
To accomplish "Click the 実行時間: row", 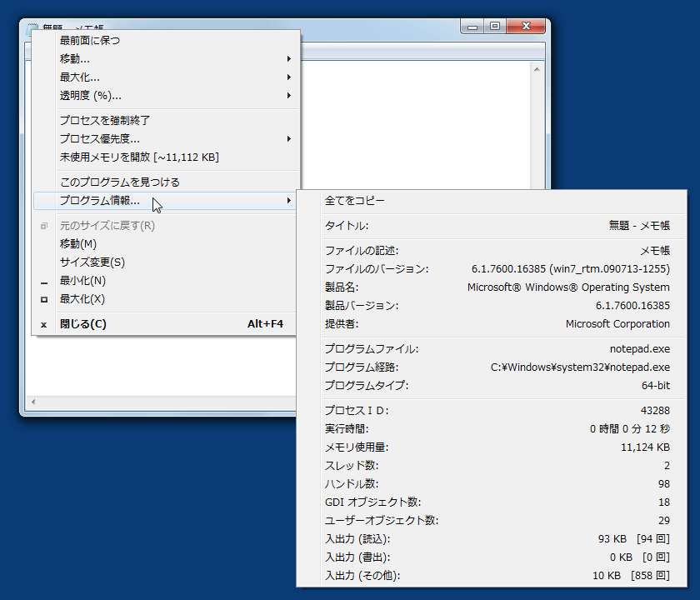I will [x=492, y=429].
